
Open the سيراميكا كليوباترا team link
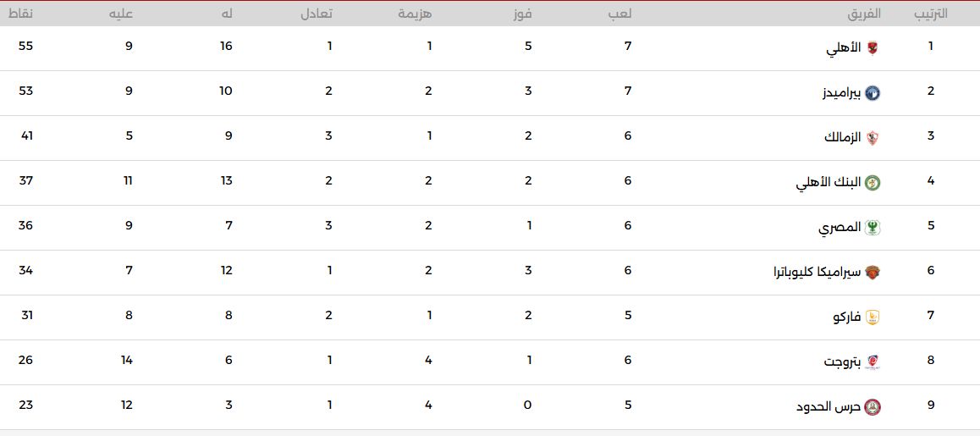coord(818,273)
